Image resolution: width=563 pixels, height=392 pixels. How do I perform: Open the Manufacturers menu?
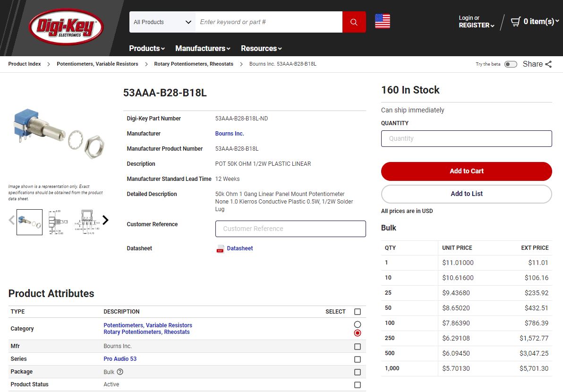(x=203, y=49)
